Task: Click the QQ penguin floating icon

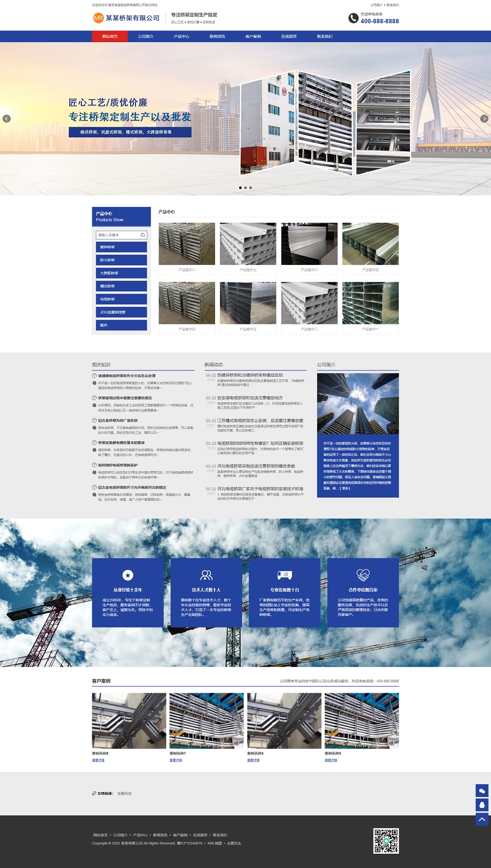Action: [x=482, y=805]
